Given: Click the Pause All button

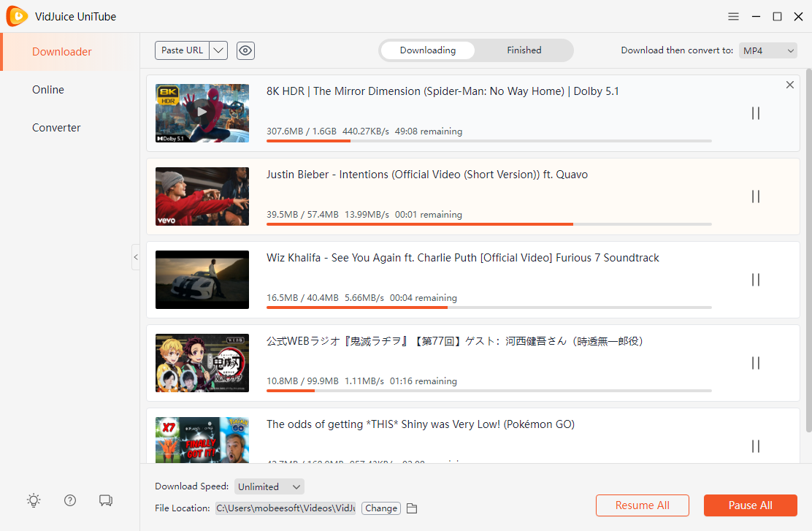Looking at the screenshot, I should click(x=751, y=505).
